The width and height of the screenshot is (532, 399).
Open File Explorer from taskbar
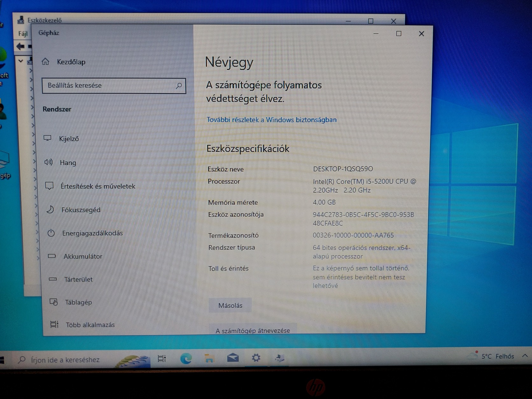(x=209, y=358)
